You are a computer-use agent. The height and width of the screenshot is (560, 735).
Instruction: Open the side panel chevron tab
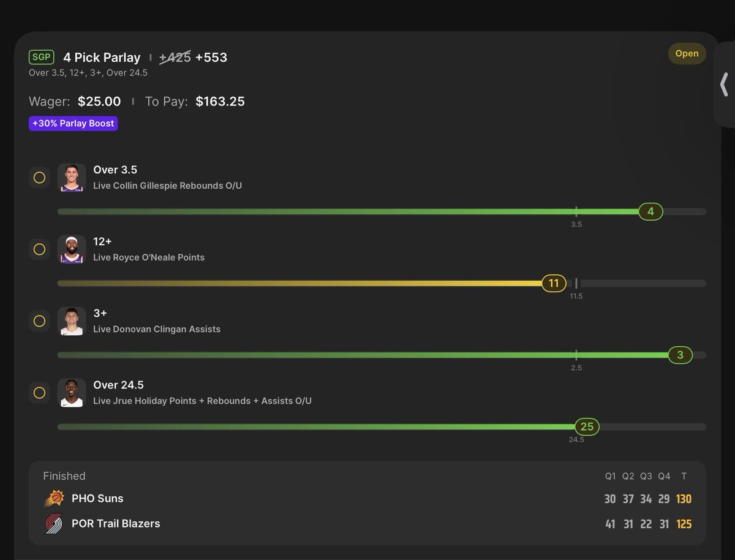(x=724, y=85)
